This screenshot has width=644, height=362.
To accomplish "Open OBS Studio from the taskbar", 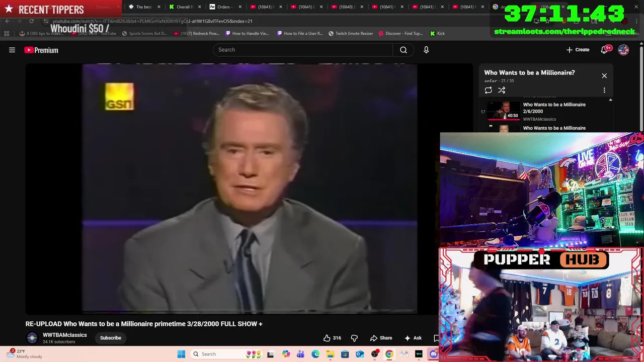I will pyautogui.click(x=374, y=354).
